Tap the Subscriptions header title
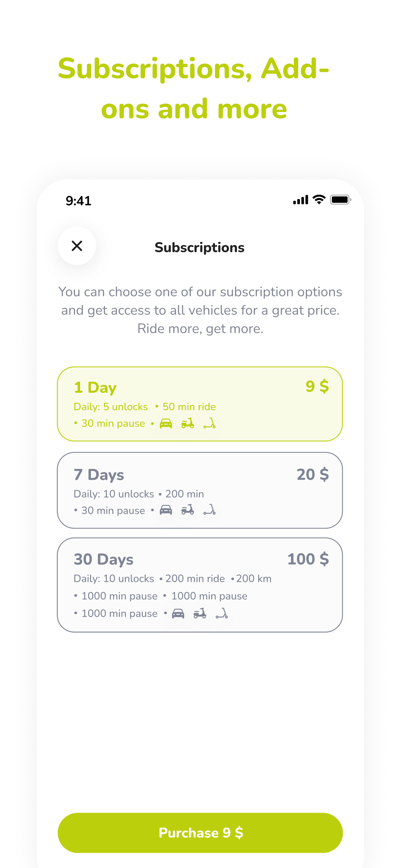Screen dimensions: 401x868 click(200, 248)
